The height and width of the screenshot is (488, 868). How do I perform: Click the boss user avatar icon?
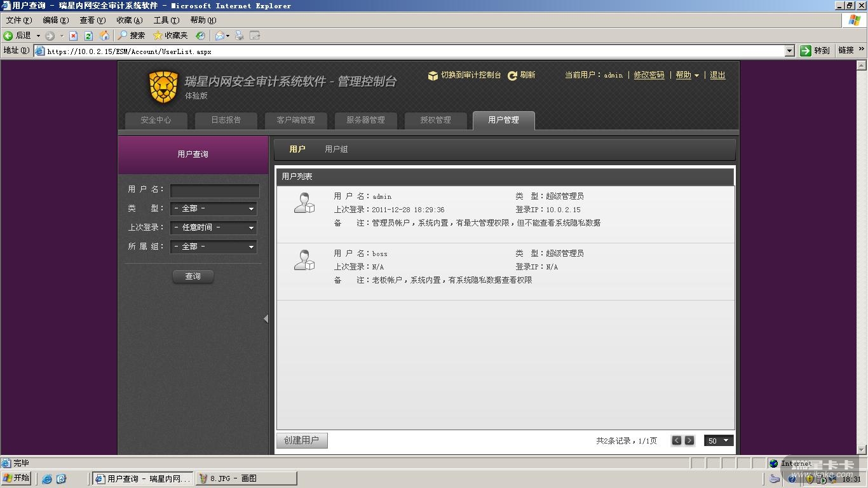pyautogui.click(x=304, y=260)
